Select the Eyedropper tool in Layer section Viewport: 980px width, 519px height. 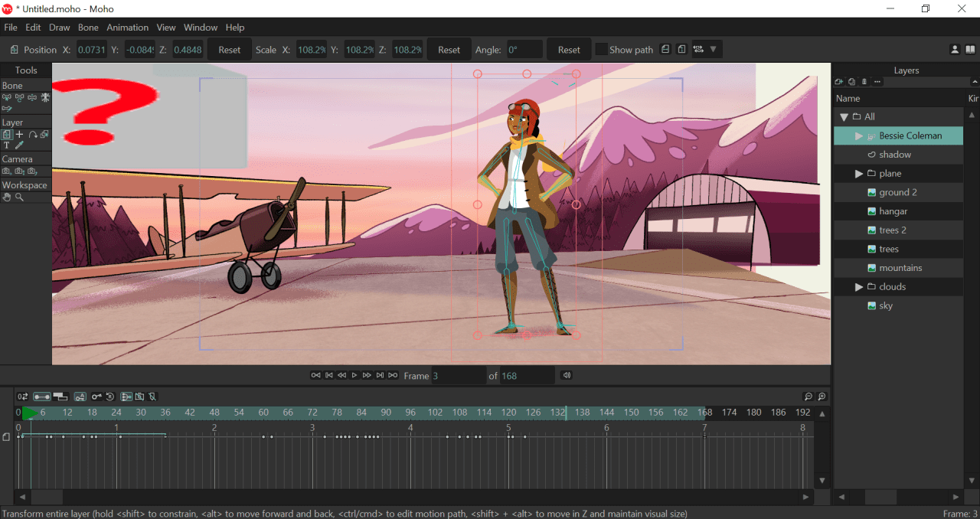coord(18,145)
